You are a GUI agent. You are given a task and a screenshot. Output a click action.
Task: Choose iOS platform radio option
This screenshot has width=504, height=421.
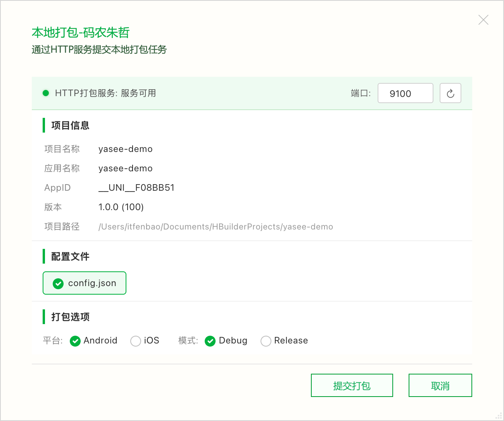[x=136, y=341]
